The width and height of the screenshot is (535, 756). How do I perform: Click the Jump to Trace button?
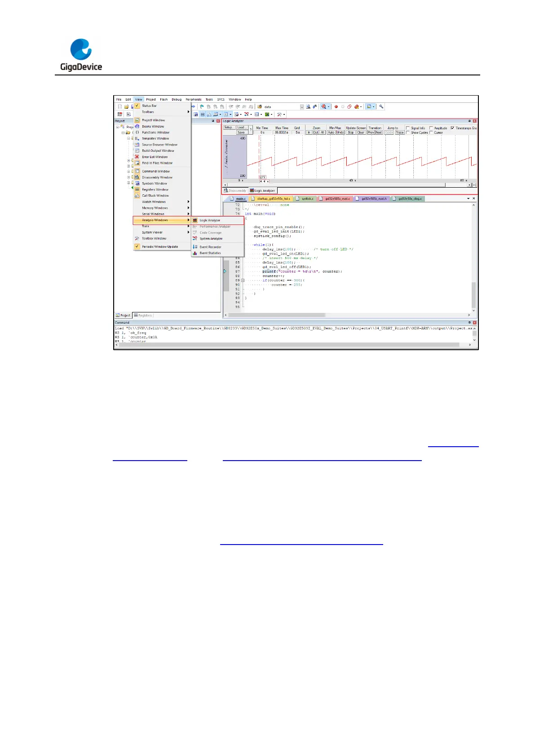coord(399,132)
